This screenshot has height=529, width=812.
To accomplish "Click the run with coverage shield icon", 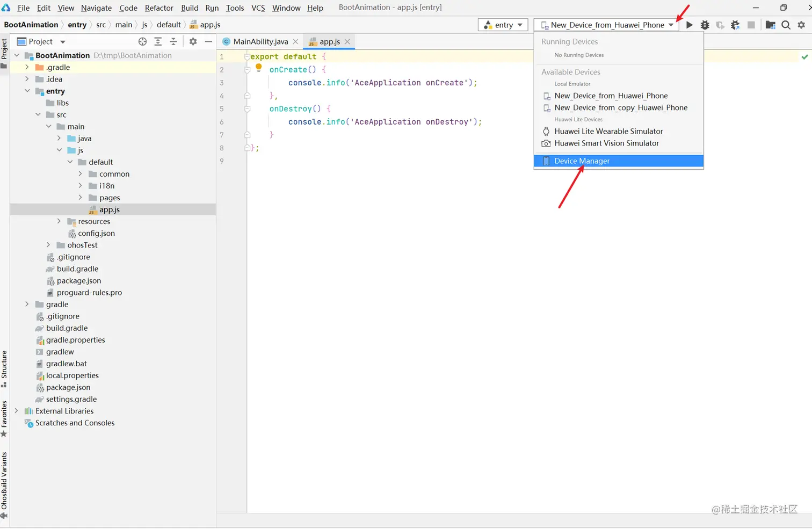I will point(720,25).
